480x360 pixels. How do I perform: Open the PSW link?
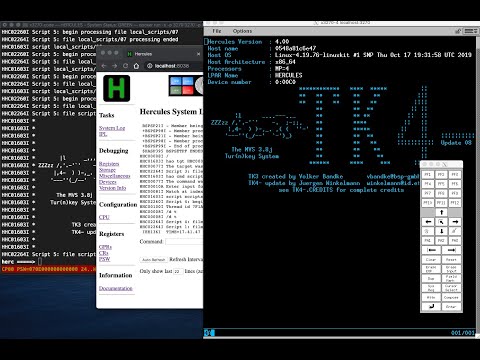(x=104, y=259)
